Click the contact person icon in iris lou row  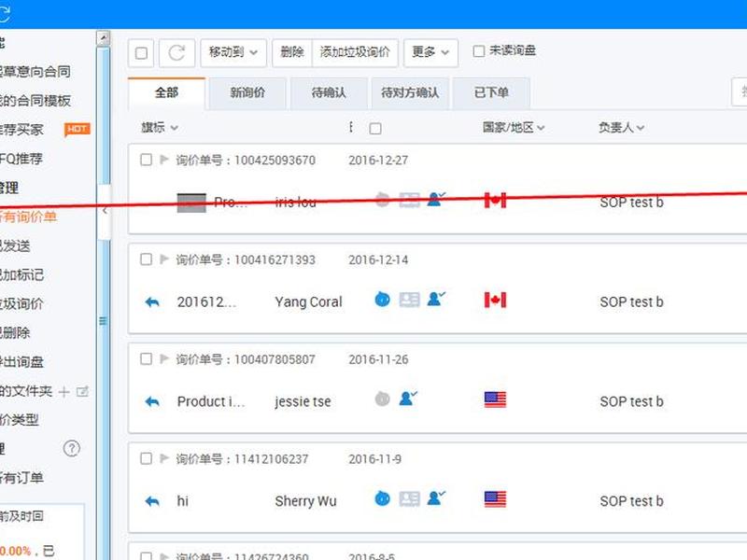(436, 199)
